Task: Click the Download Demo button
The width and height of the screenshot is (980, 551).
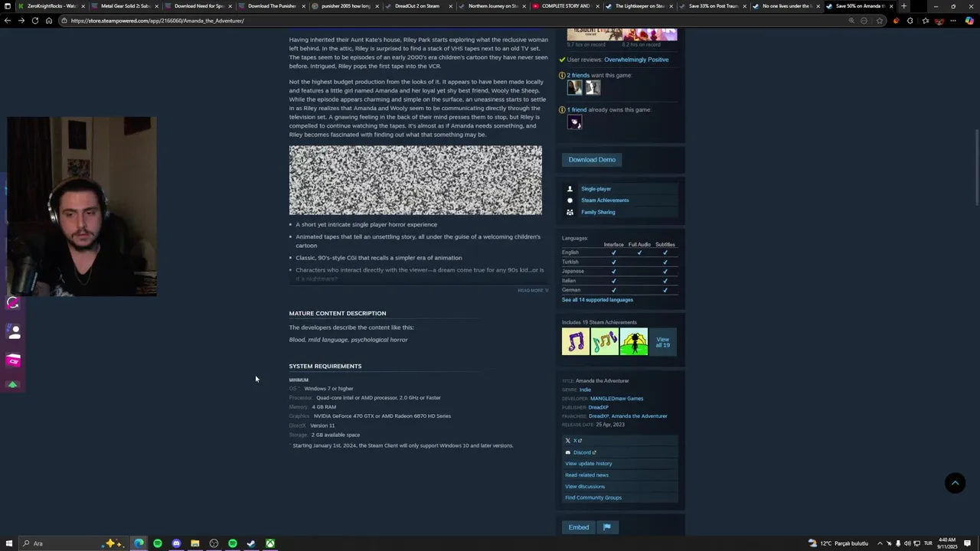Action: [592, 160]
